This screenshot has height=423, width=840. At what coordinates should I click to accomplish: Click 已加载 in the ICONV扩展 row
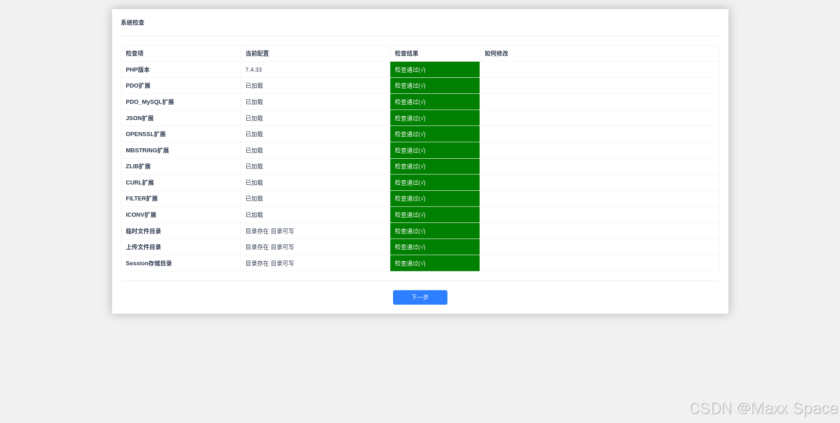pyautogui.click(x=254, y=215)
